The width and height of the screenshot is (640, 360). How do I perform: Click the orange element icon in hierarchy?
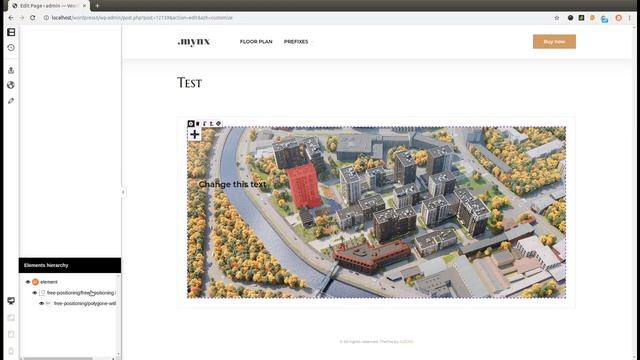[36, 282]
